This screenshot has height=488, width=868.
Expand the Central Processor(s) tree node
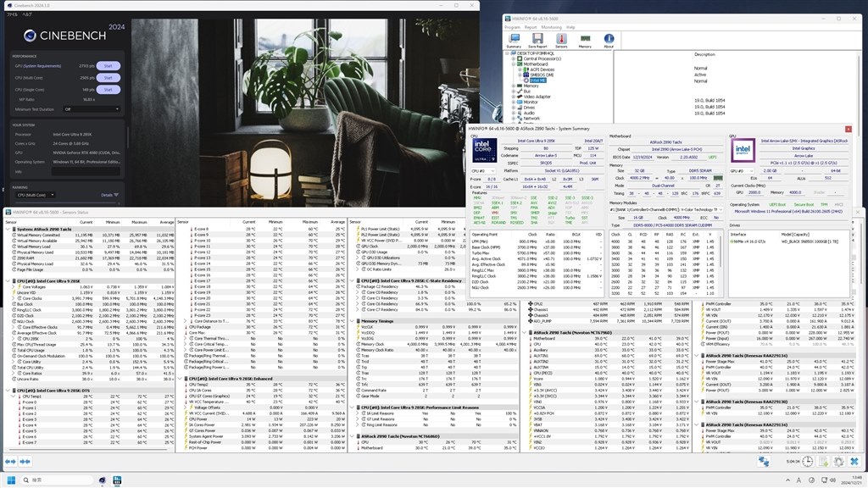[513, 58]
